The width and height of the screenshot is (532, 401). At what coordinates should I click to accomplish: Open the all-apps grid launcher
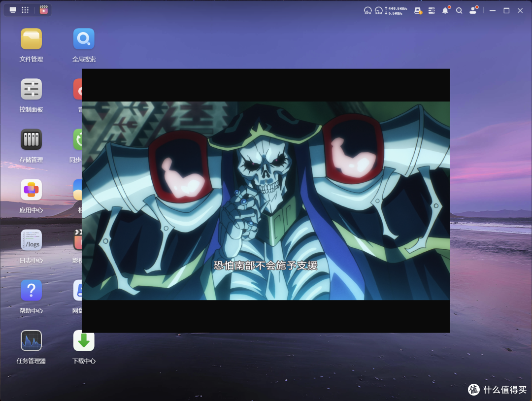25,10
